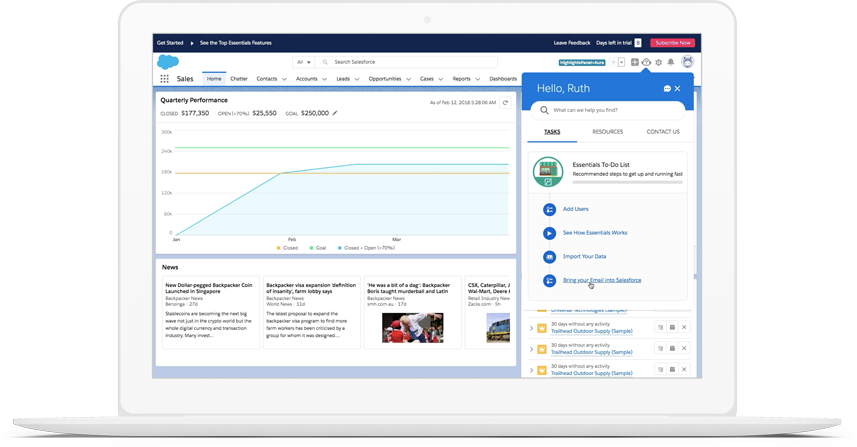This screenshot has width=857, height=447.
Task: Open the Favorites list dropdown arrow
Action: coord(621,62)
